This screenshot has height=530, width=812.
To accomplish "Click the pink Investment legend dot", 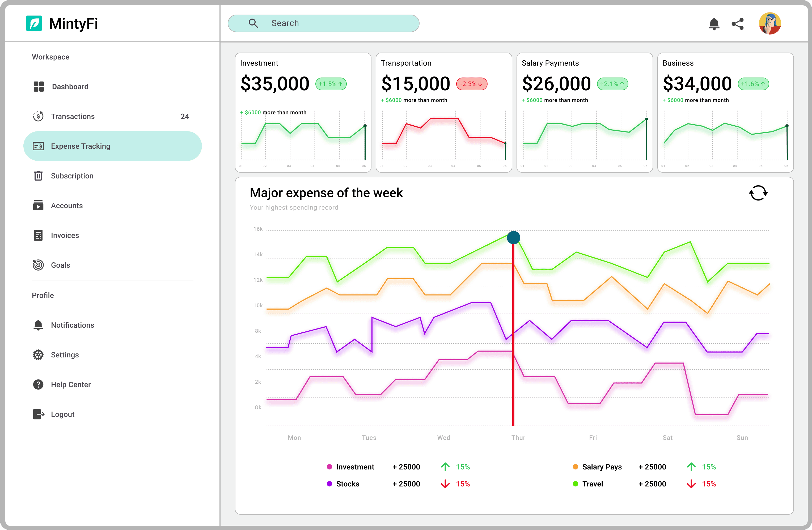I will [x=329, y=467].
